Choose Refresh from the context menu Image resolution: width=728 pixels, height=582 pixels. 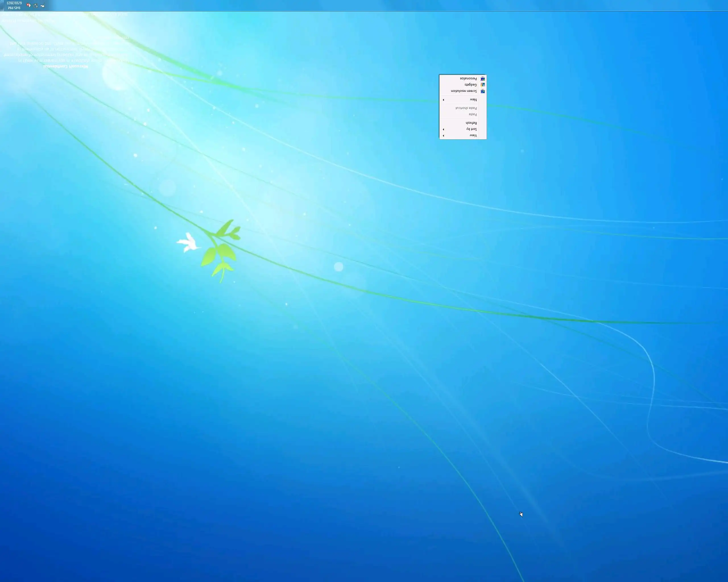point(471,123)
